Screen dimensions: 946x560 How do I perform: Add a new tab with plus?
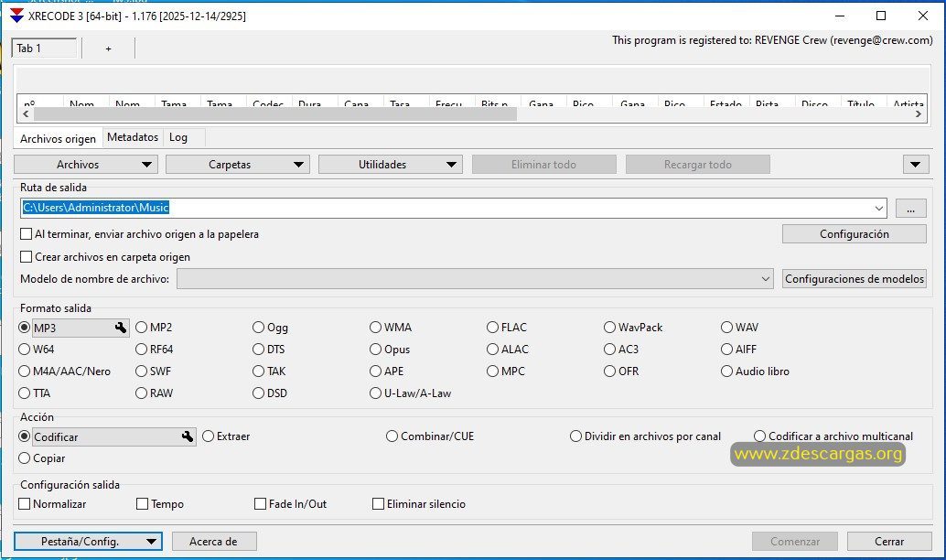[x=108, y=48]
